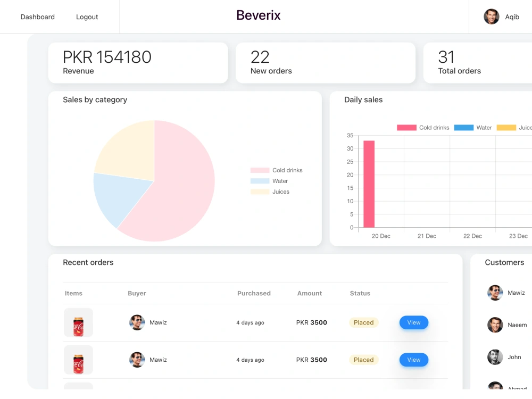
Task: Click the Amount column header
Action: click(x=310, y=293)
